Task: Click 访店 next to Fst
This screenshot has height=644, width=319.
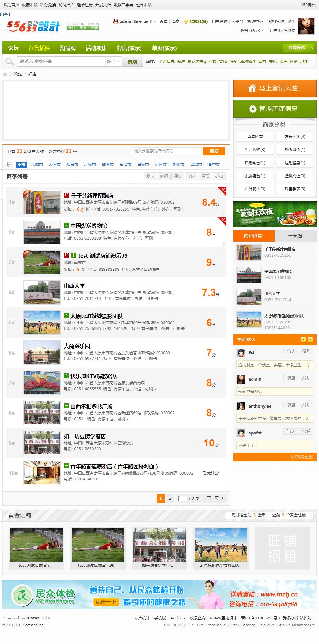Action: (x=291, y=351)
